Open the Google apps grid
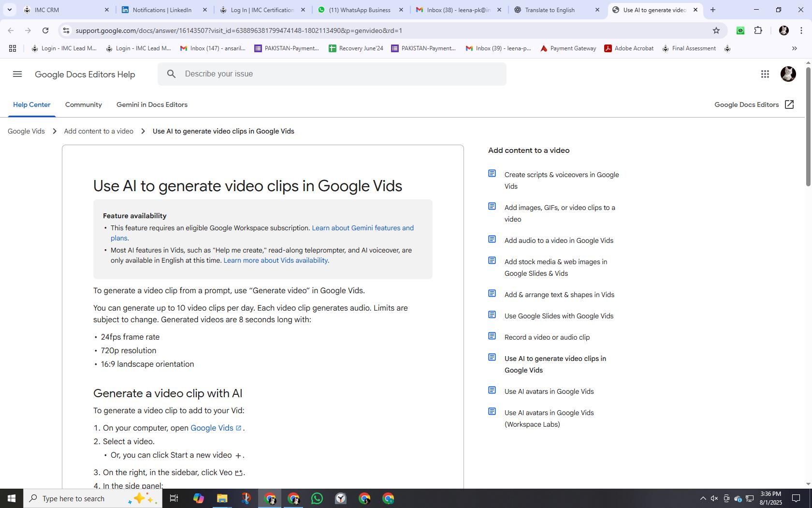812x508 pixels. [x=765, y=74]
